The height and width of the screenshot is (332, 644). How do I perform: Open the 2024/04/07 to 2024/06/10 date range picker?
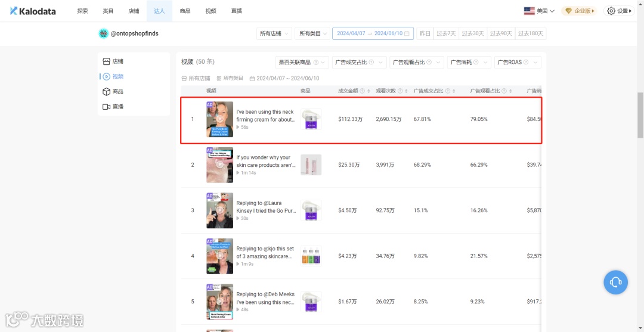tap(373, 33)
